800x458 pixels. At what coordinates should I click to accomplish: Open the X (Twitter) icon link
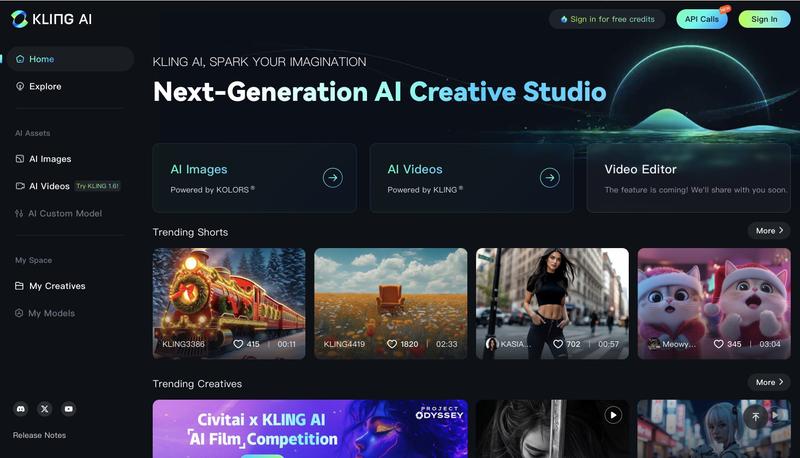coord(45,409)
